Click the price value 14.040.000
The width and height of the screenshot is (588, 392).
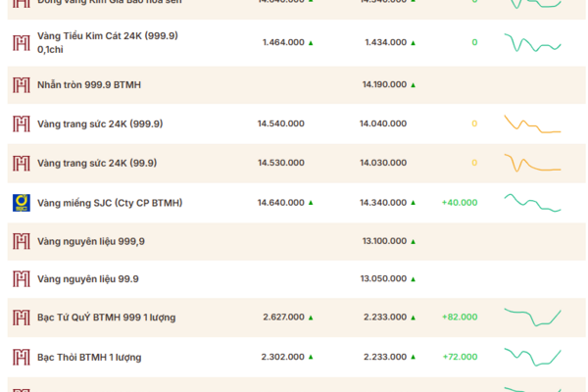(x=383, y=123)
